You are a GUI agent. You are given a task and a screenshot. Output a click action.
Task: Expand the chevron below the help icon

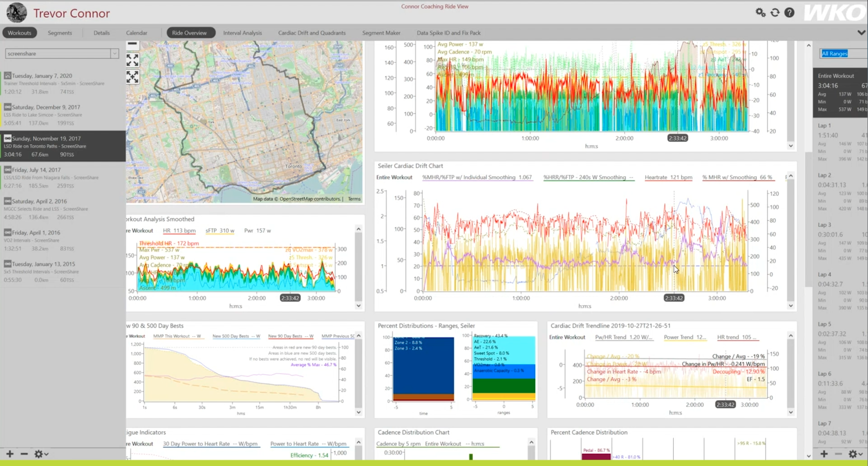[x=861, y=32]
